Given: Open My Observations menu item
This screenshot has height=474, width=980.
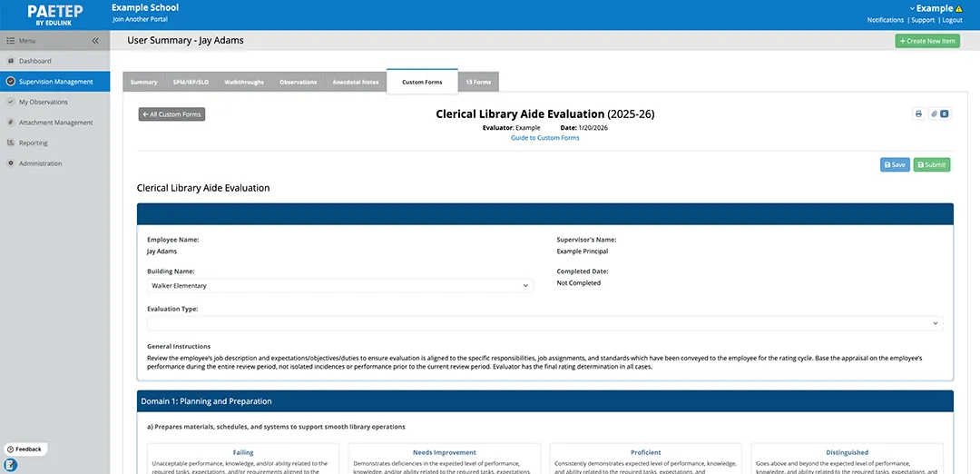Looking at the screenshot, I should 55,102.
